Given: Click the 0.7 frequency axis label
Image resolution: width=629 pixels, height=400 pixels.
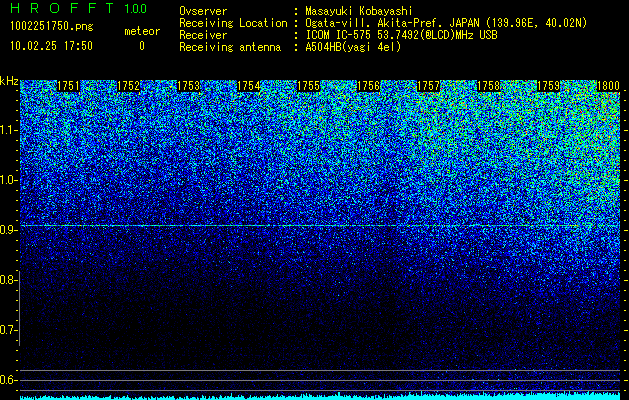Looking at the screenshot, I should tap(8, 330).
